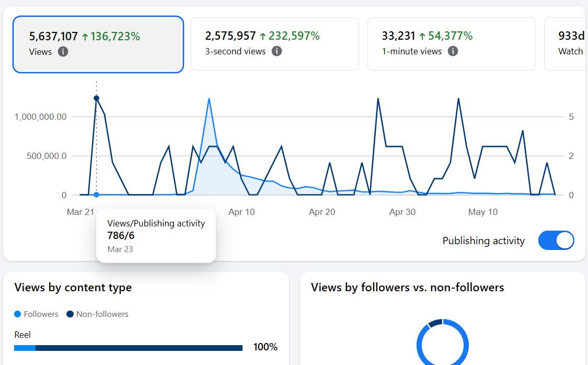Click Views by followers vs. non-followers heading
The image size is (588, 365).
tap(408, 288)
